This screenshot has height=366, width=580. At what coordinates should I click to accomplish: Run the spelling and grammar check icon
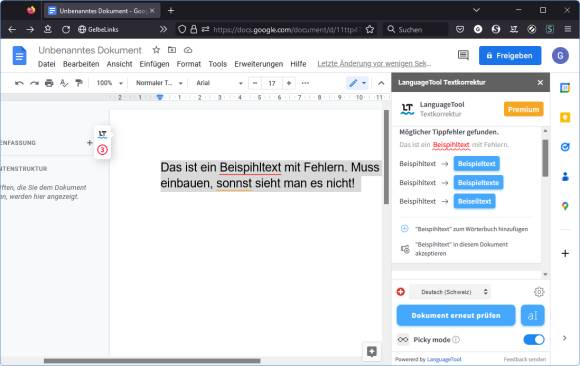(64, 83)
